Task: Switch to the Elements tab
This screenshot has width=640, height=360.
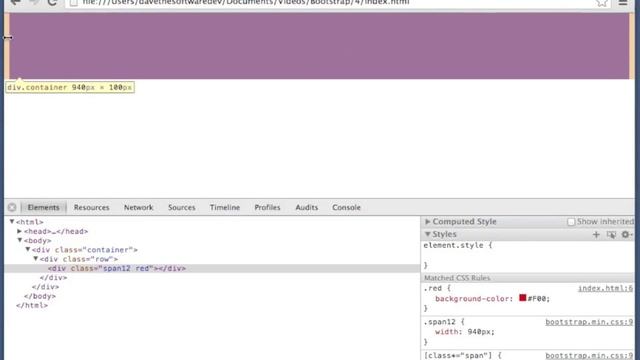Action: [43, 207]
